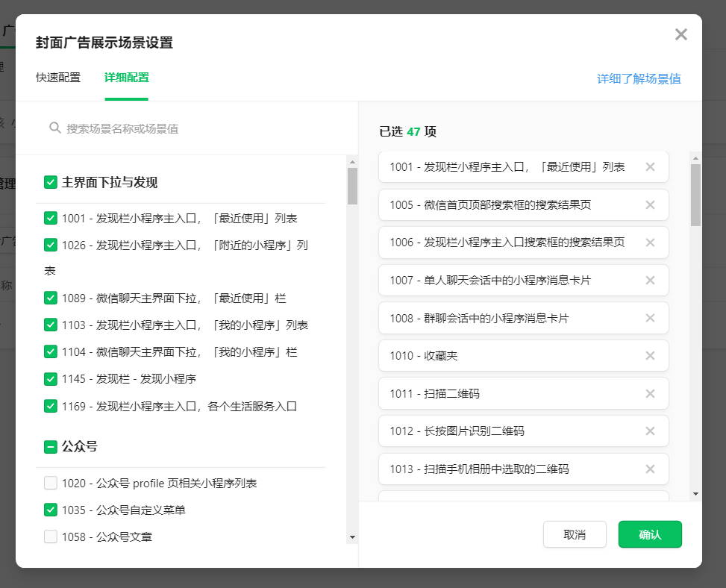Image resolution: width=726 pixels, height=588 pixels.
Task: Click right selected list scrollbar thumb
Action: 695,195
